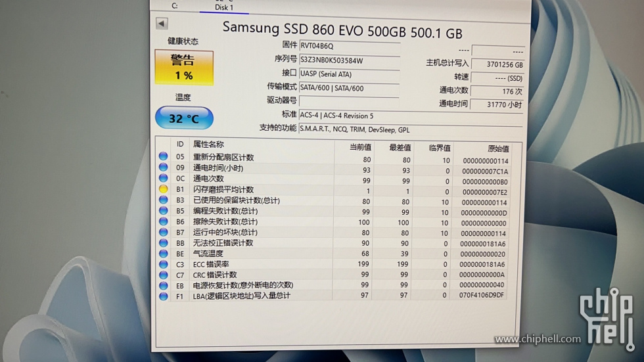Click the blue status icon for attribute BB
644x362 pixels.
pyautogui.click(x=164, y=242)
